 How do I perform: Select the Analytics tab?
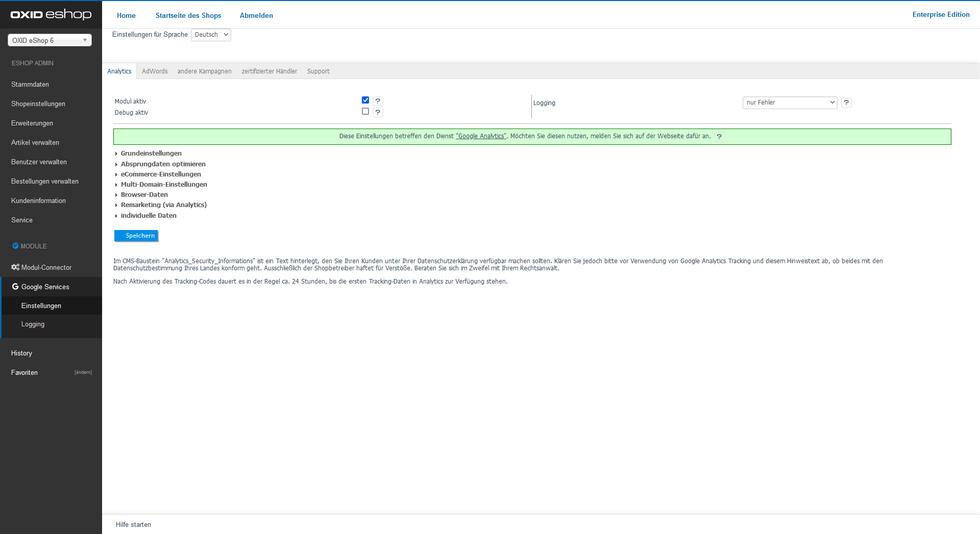(x=119, y=71)
